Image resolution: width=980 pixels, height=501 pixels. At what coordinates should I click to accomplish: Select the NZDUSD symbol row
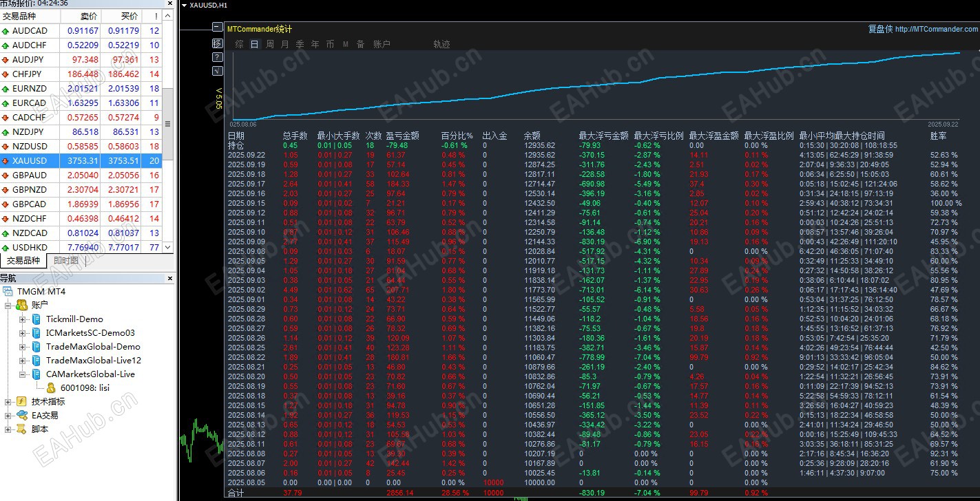pos(82,147)
